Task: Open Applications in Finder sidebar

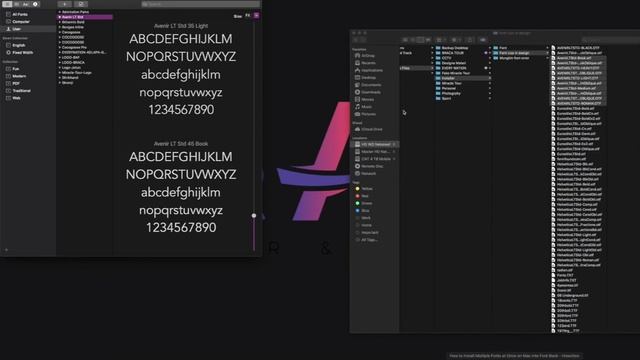Action: [369, 70]
